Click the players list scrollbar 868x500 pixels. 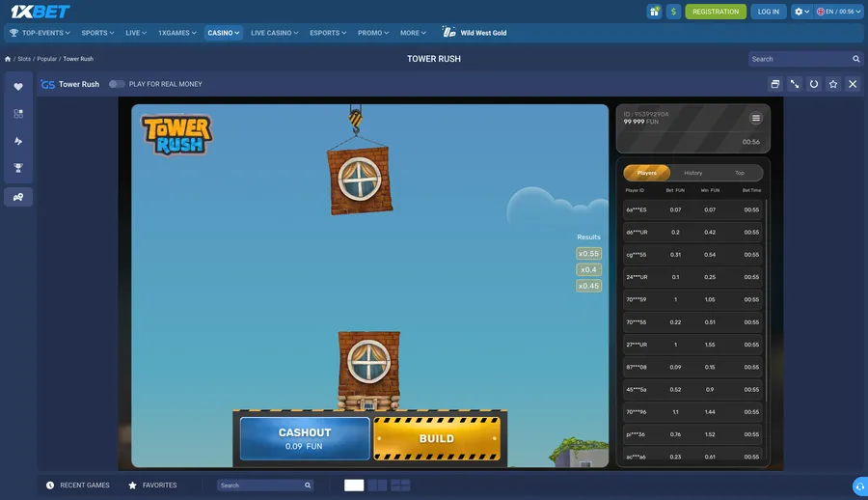click(x=766, y=300)
